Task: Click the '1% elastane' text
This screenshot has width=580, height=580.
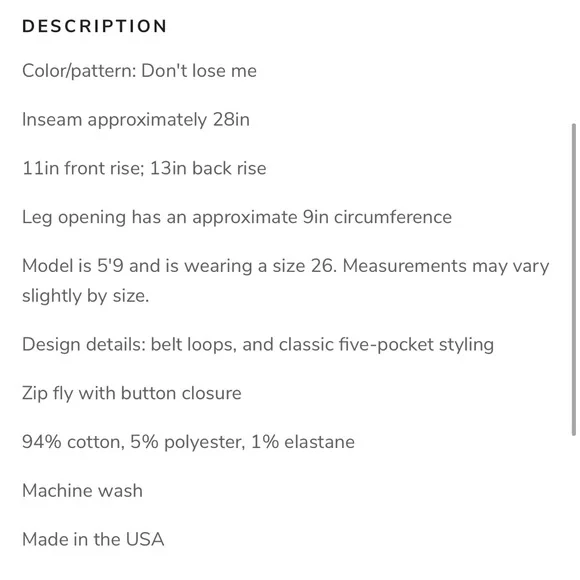Action: (303, 442)
